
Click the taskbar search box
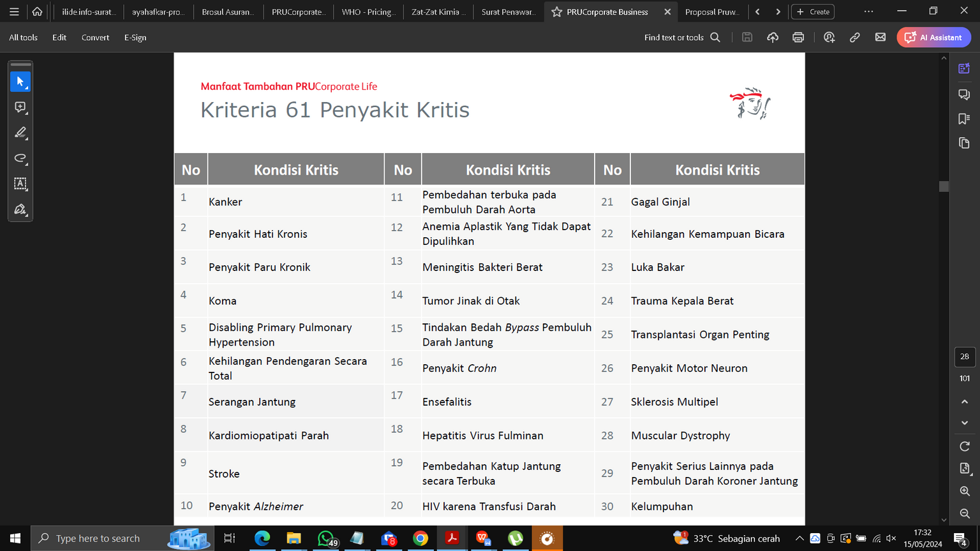[121, 538]
